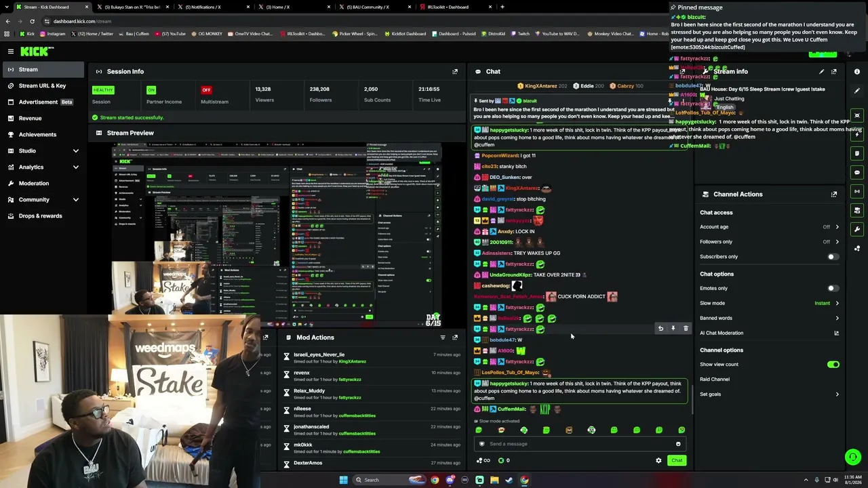Open Slow mode options
Viewport: 868px width, 488px height.
[770, 303]
